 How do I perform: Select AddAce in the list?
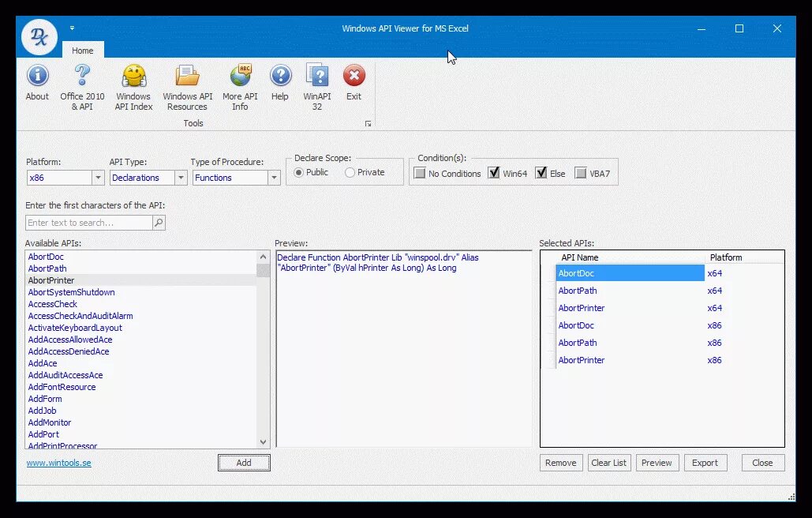click(x=140, y=364)
